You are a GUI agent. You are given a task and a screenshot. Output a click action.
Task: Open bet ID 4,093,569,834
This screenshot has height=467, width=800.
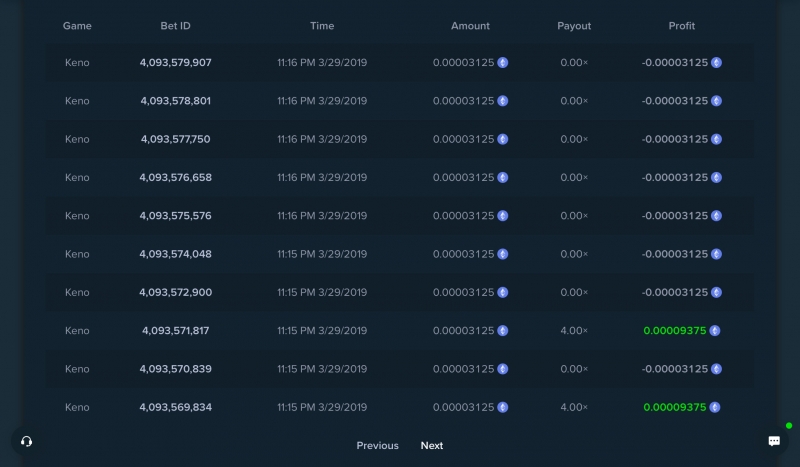click(176, 407)
